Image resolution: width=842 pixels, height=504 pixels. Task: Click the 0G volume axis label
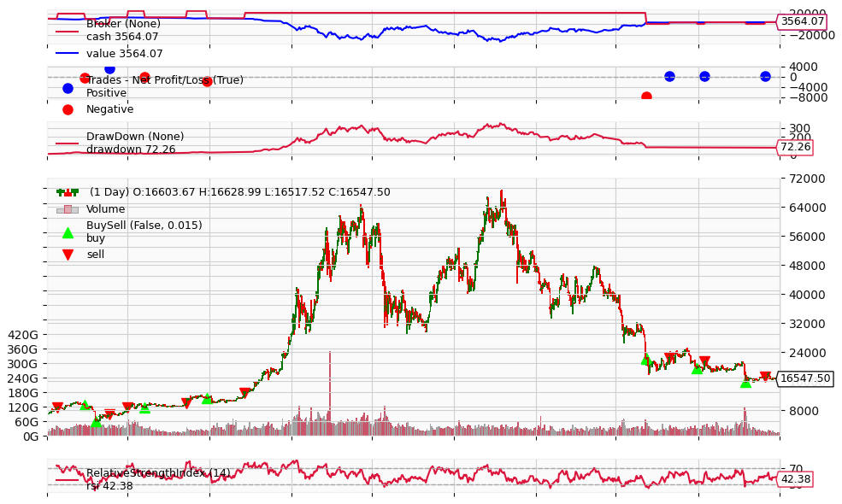pos(30,437)
